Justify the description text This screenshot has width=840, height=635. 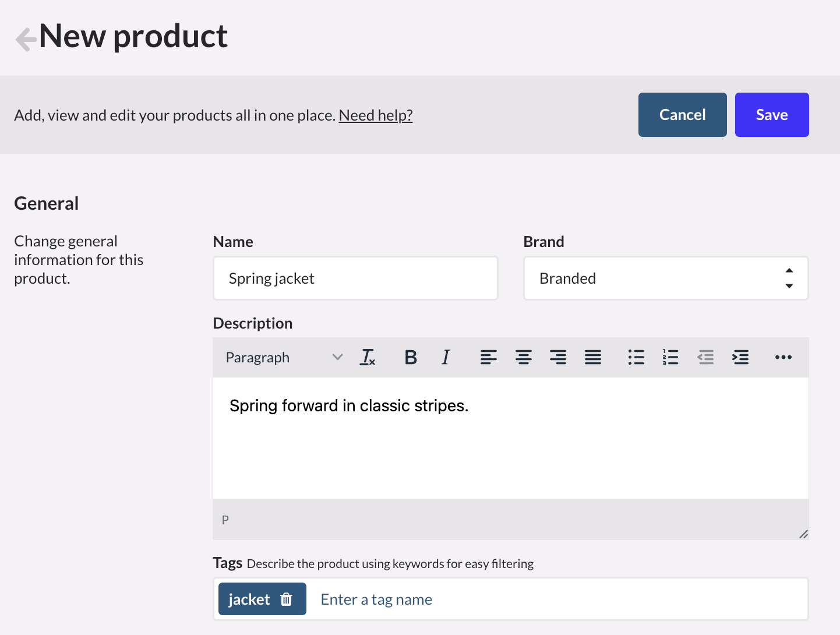(x=593, y=357)
